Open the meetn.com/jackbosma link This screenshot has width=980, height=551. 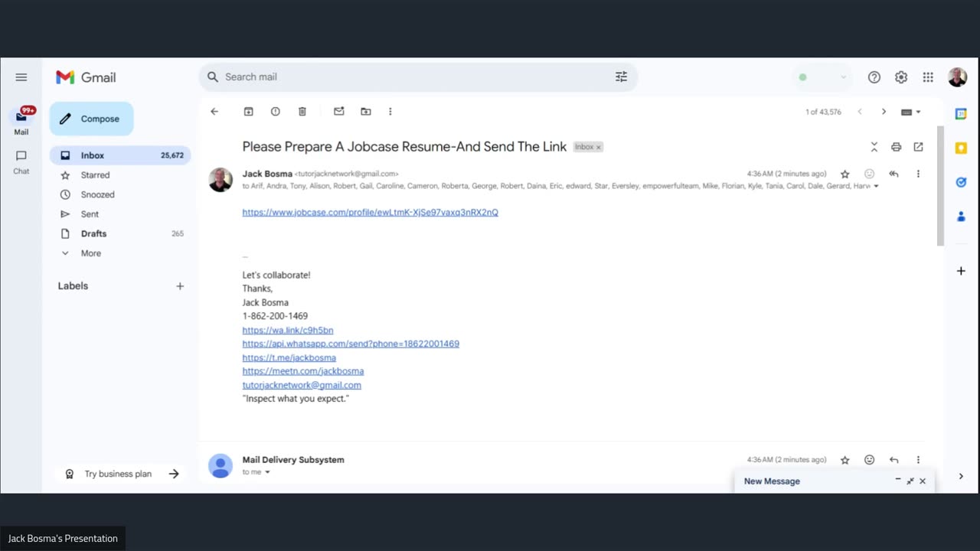[x=302, y=371]
